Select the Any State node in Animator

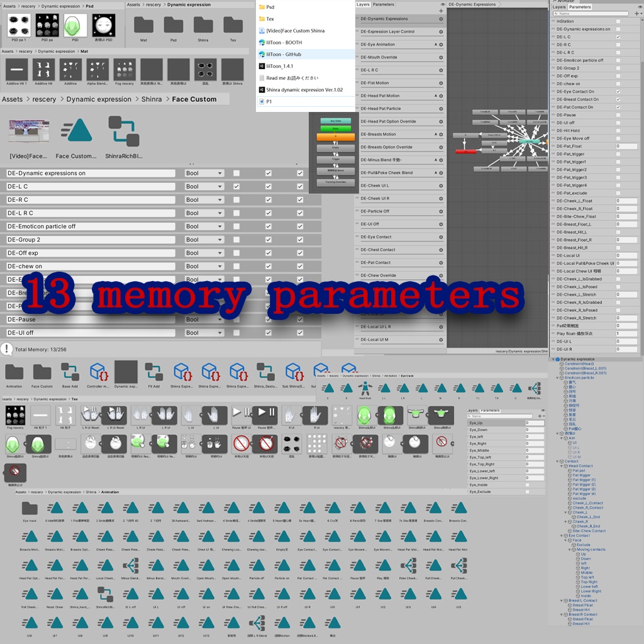click(336, 121)
